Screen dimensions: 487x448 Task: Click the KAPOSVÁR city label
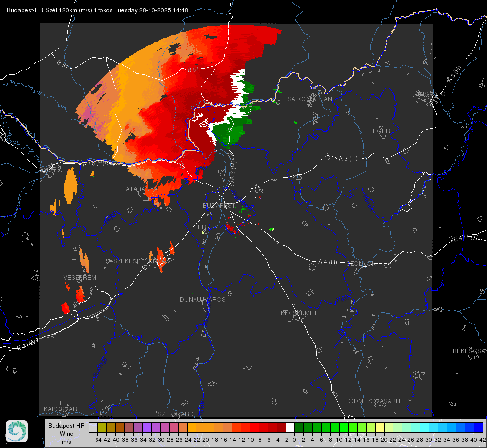coord(60,409)
